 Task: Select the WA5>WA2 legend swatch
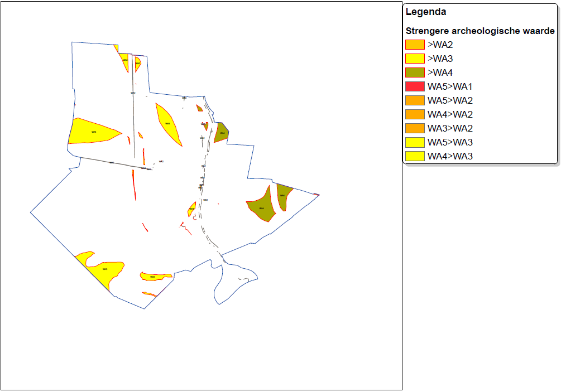(415, 100)
